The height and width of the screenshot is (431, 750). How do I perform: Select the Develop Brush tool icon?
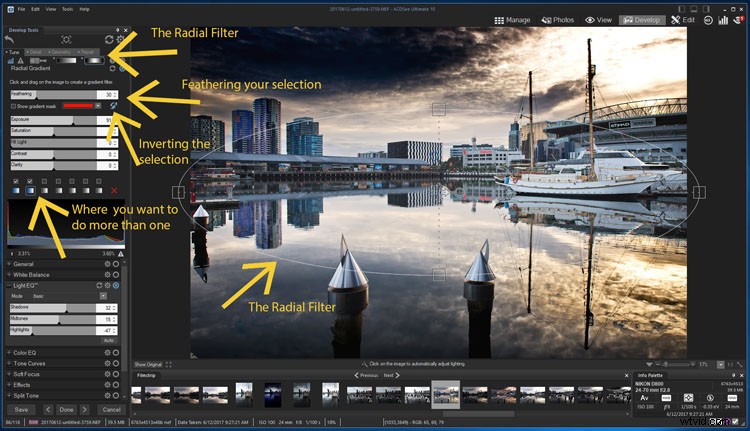pos(38,61)
